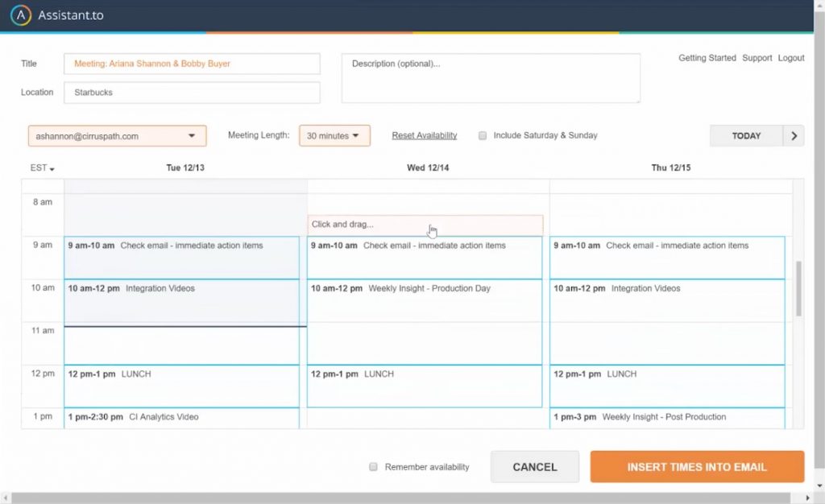Screen dimensions: 825x504
Task: Click the calendar vertical scrollbar thumb
Action: click(798, 288)
